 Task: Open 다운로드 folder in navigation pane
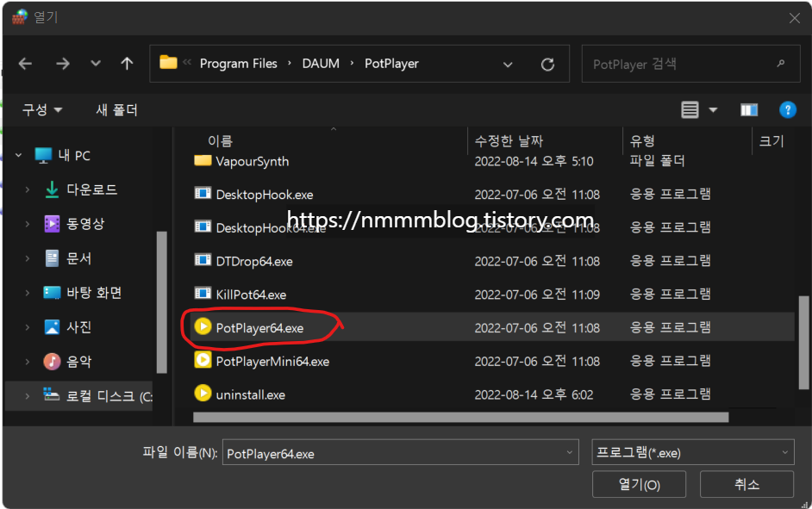click(x=91, y=189)
